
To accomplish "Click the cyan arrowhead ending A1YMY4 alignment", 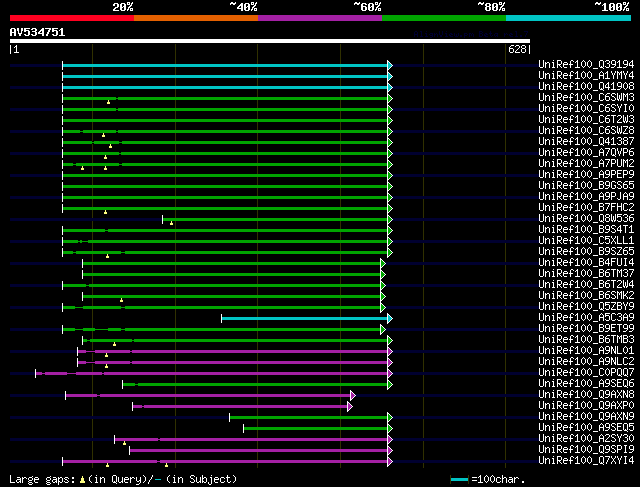I will point(390,76).
